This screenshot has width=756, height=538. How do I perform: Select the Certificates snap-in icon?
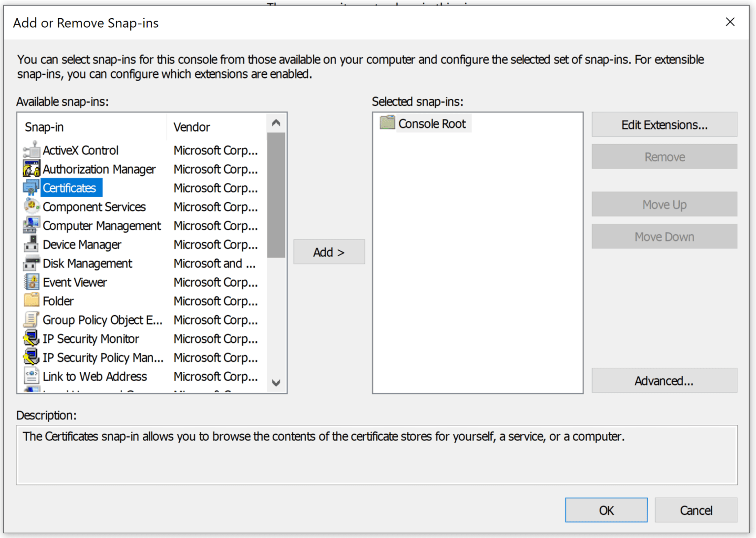click(31, 187)
